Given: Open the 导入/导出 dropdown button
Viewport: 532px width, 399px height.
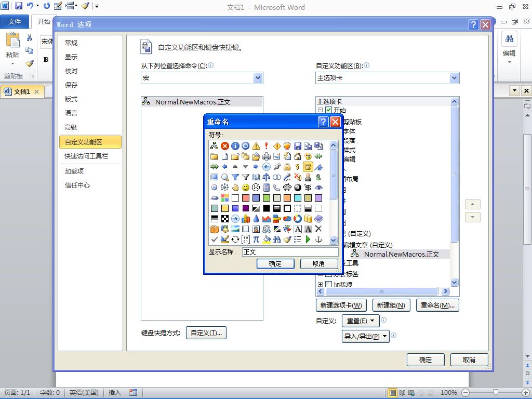Looking at the screenshot, I should [365, 337].
